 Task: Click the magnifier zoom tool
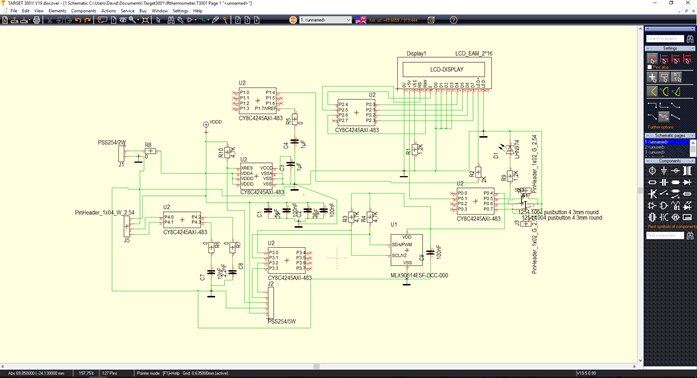[x=132, y=20]
